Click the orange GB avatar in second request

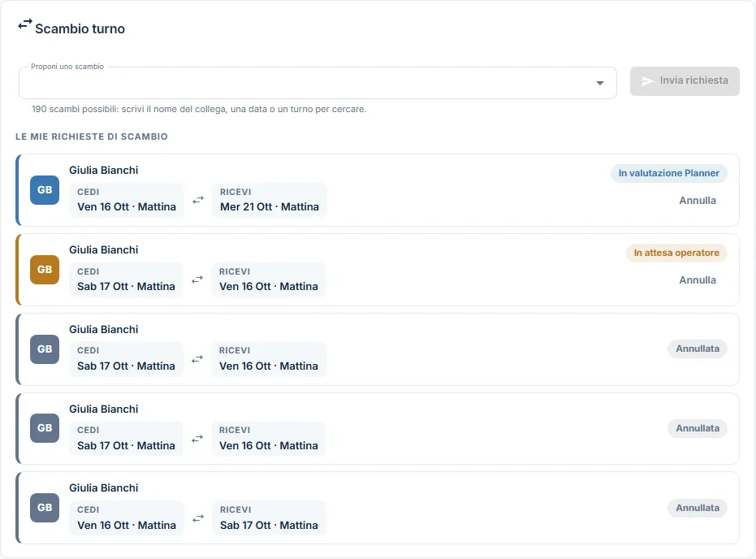[x=45, y=270]
